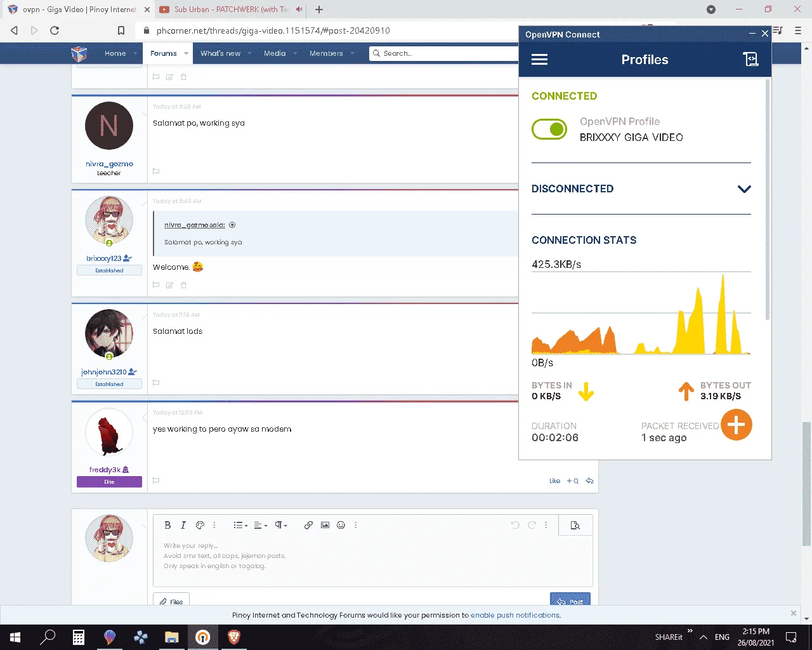Viewport: 812px width, 650px height.
Task: Click the orange add profile plus button
Action: tap(736, 425)
